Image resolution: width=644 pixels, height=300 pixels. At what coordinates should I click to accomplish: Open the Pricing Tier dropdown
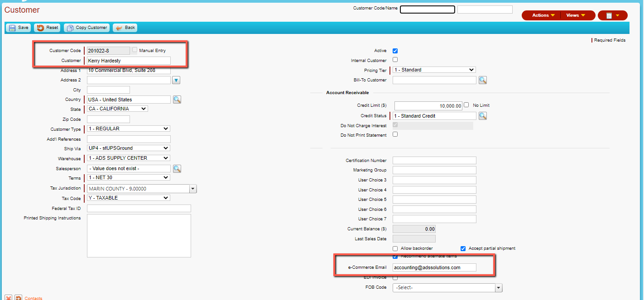pyautogui.click(x=434, y=70)
